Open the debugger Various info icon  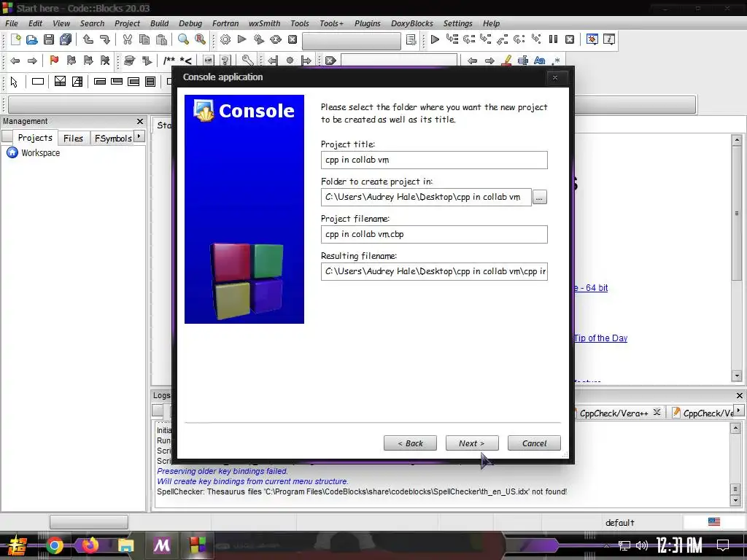(609, 39)
